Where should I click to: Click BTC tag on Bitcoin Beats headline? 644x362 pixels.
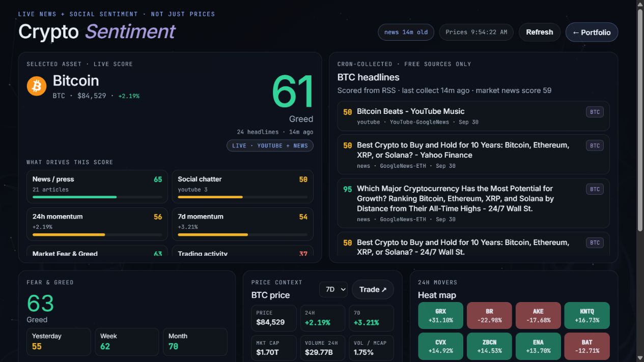click(x=595, y=112)
